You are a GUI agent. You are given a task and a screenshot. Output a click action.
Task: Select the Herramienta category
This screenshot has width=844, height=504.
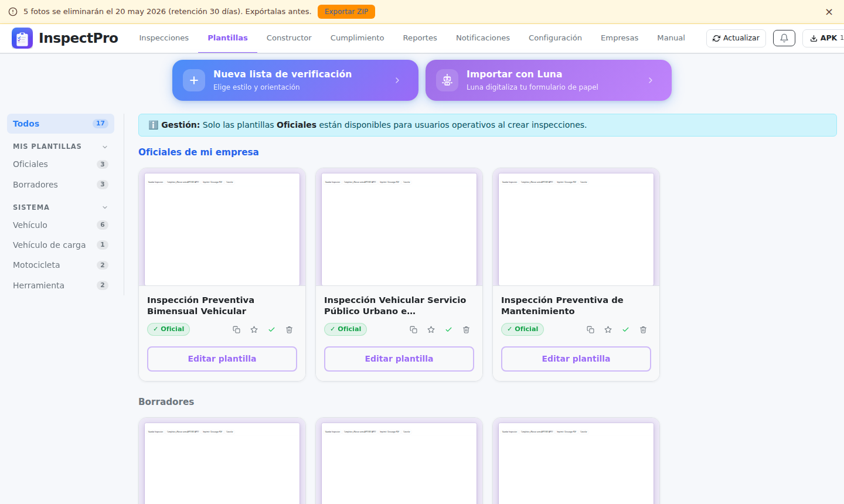click(60, 285)
